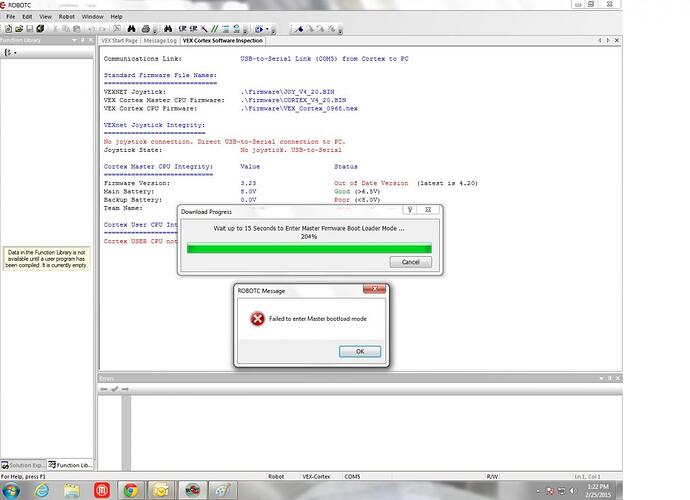Click the blue compile and download icon
This screenshot has width=690, height=500.
point(259,29)
